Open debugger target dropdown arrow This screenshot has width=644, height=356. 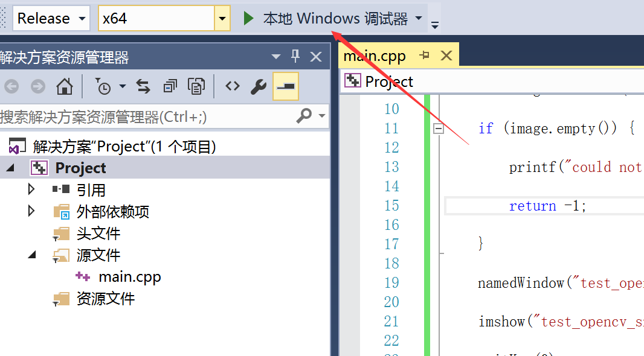419,18
